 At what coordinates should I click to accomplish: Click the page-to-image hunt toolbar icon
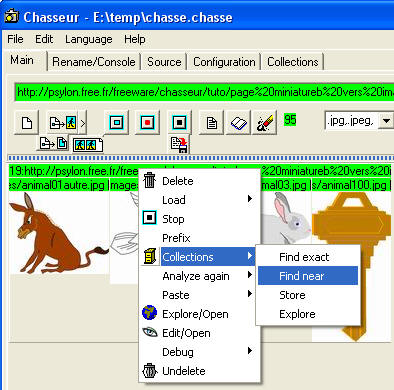click(66, 123)
